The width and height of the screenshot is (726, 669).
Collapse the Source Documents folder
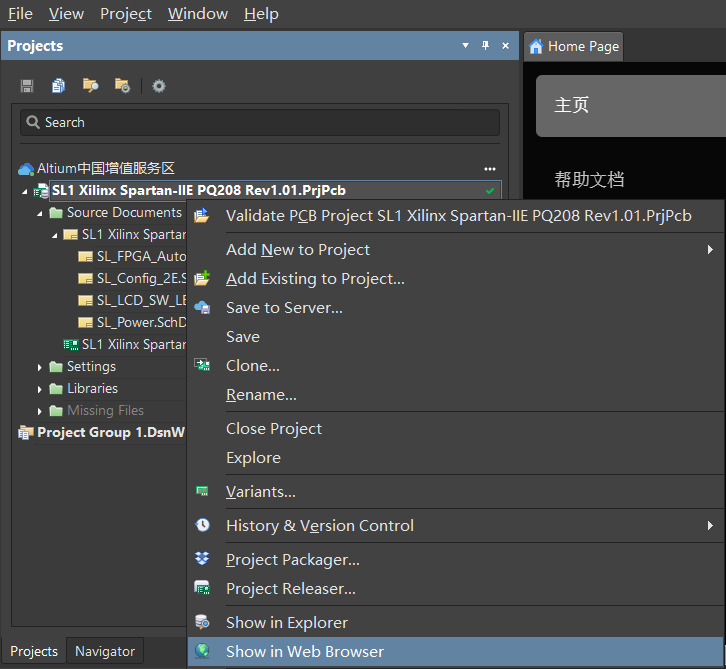point(40,214)
